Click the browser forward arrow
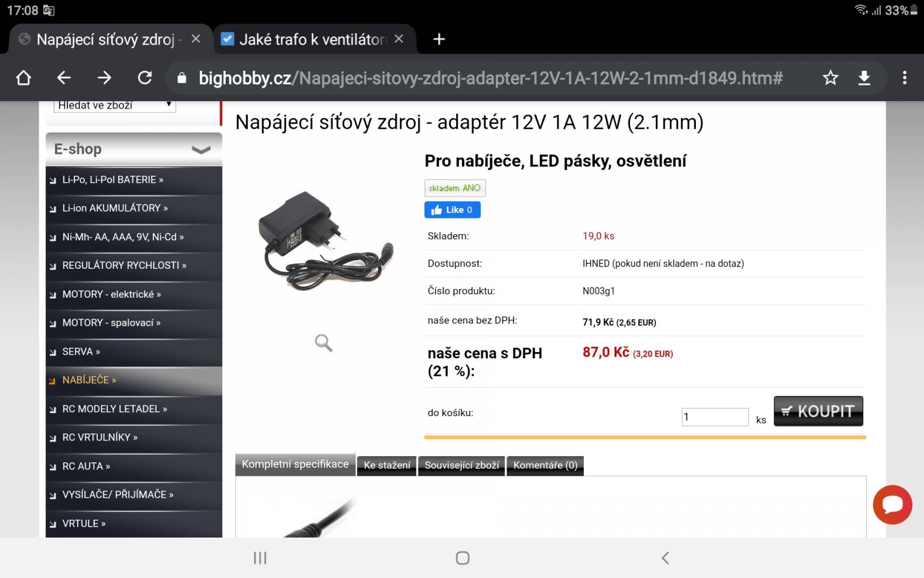Screen dimensions: 924x578 (x=105, y=77)
